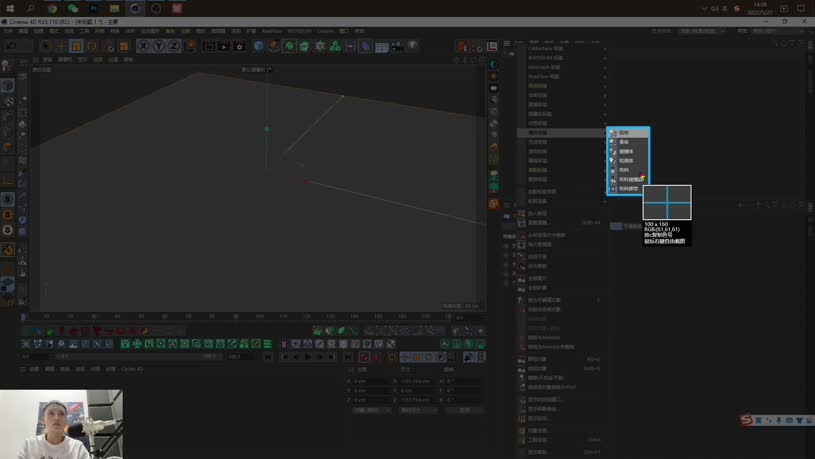The height and width of the screenshot is (459, 815).
Task: Open the Windows Start menu
Action: click(10, 8)
